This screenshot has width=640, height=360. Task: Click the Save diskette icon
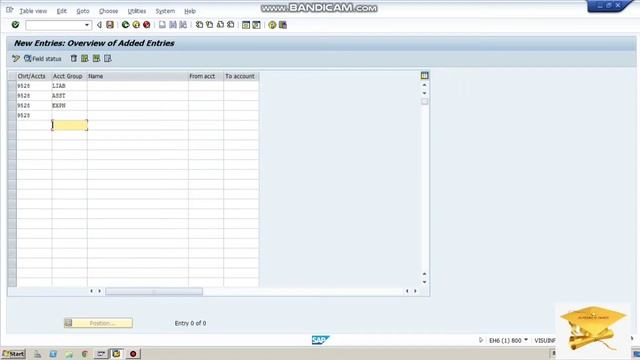[110, 25]
